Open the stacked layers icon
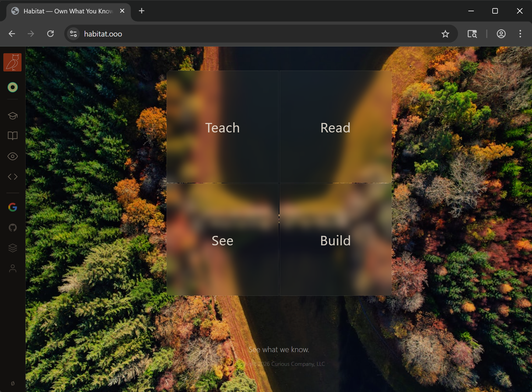 pyautogui.click(x=12, y=248)
